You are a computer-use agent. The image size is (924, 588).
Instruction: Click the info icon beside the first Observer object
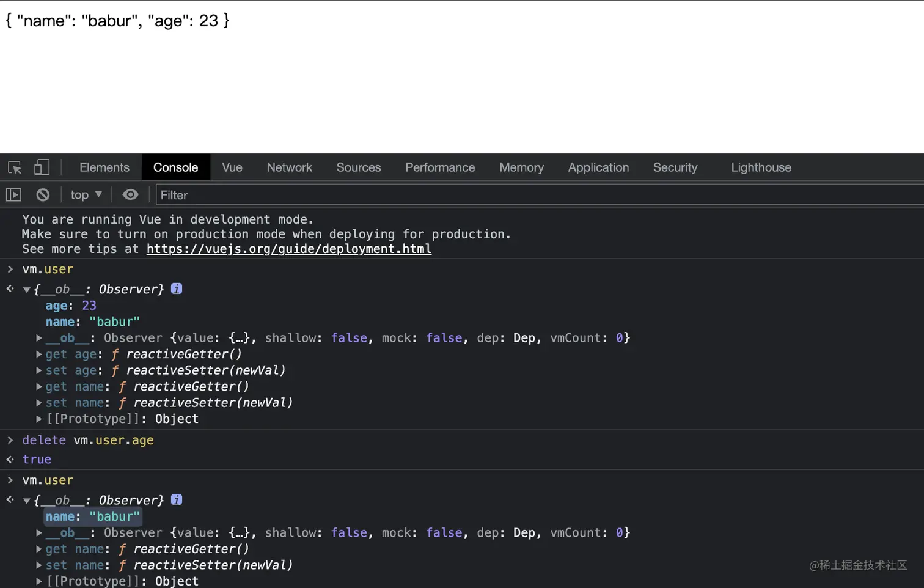coord(177,288)
